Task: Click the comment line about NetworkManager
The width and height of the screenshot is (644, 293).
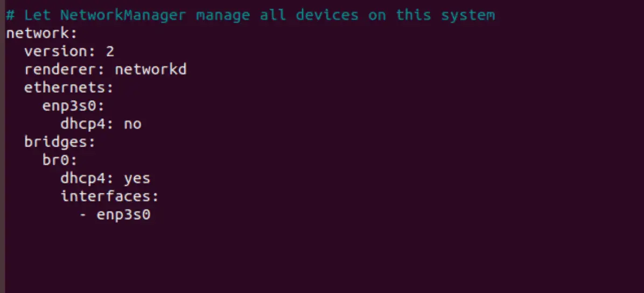Action: click(x=250, y=15)
